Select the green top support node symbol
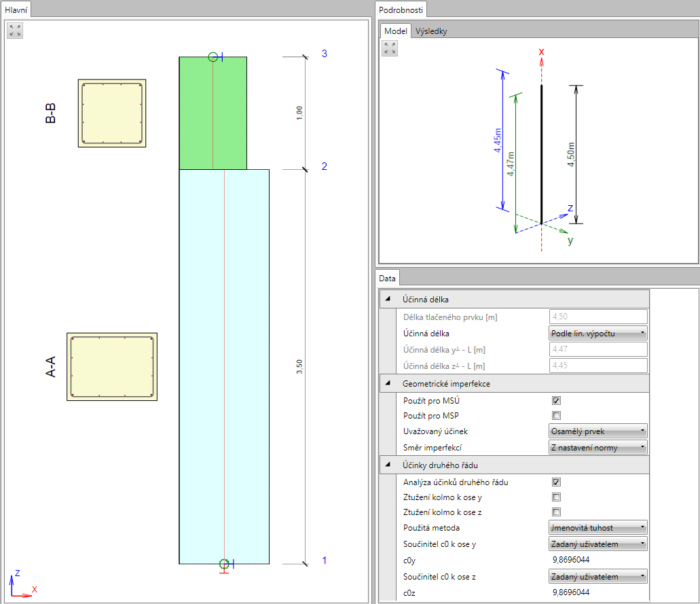This screenshot has width=700, height=604. 213,57
